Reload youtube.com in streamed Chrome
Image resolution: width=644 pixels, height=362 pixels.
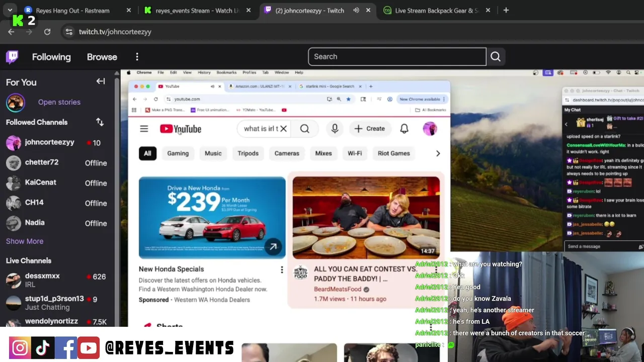pos(156,99)
